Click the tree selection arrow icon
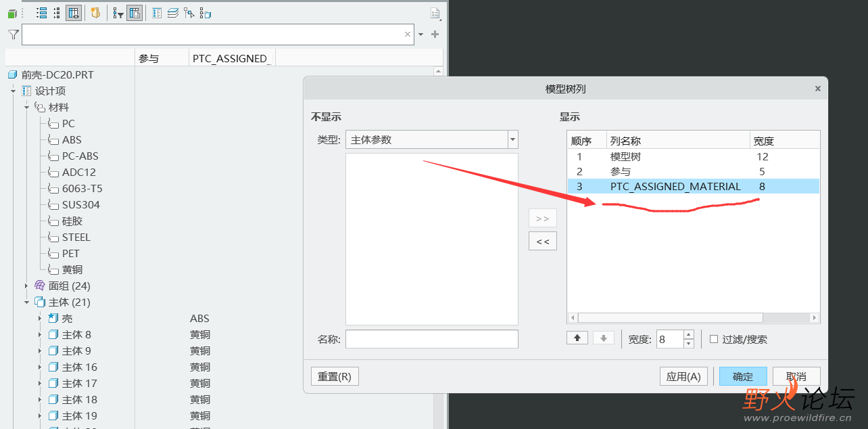This screenshot has width=868, height=429. [x=189, y=13]
